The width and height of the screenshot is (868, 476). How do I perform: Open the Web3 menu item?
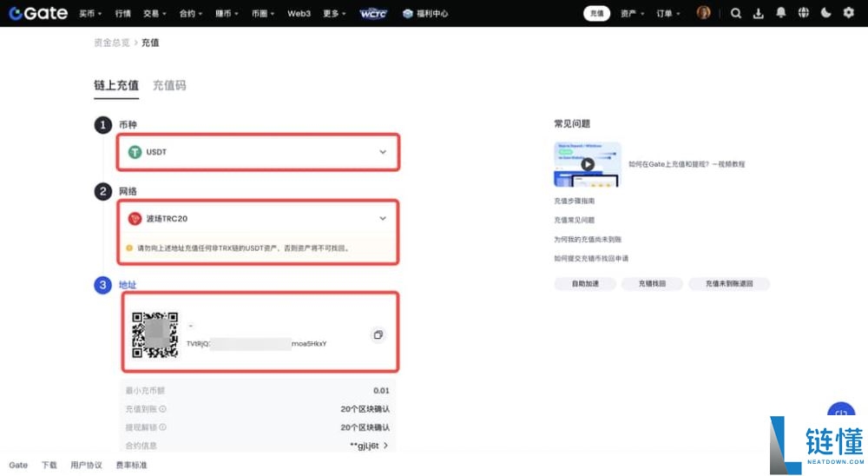tap(299, 13)
